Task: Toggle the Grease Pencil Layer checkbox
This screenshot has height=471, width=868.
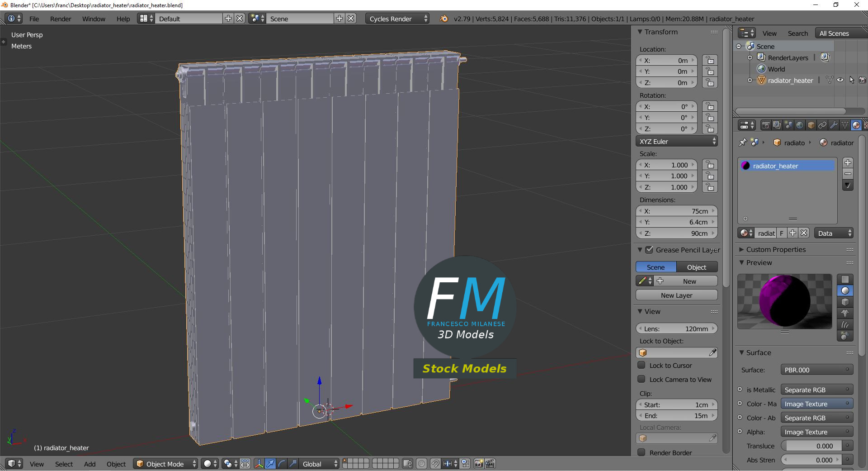Action: click(649, 250)
